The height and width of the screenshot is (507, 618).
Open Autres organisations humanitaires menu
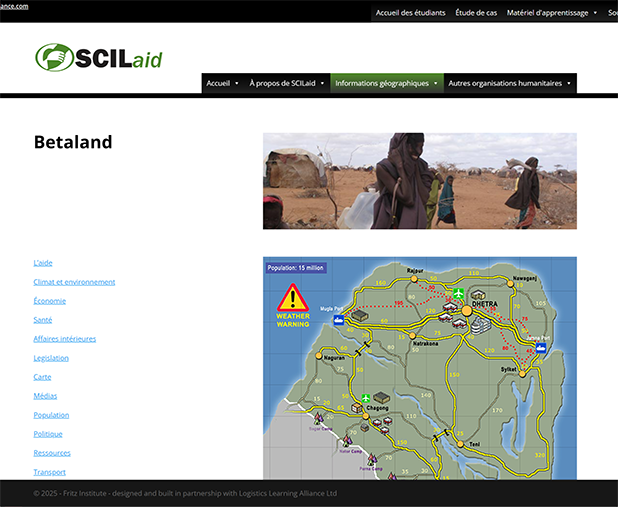coord(505,83)
